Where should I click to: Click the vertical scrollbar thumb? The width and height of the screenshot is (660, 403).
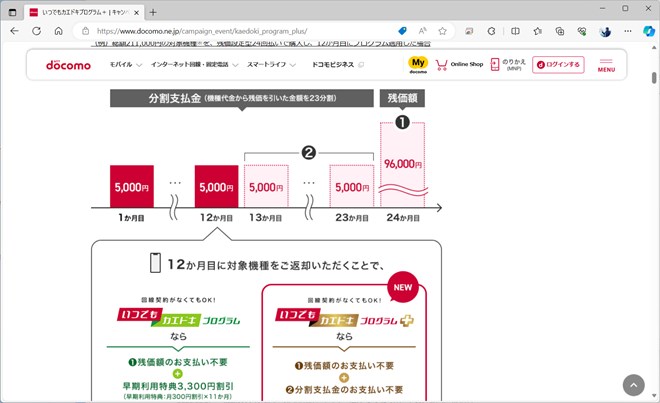click(654, 78)
